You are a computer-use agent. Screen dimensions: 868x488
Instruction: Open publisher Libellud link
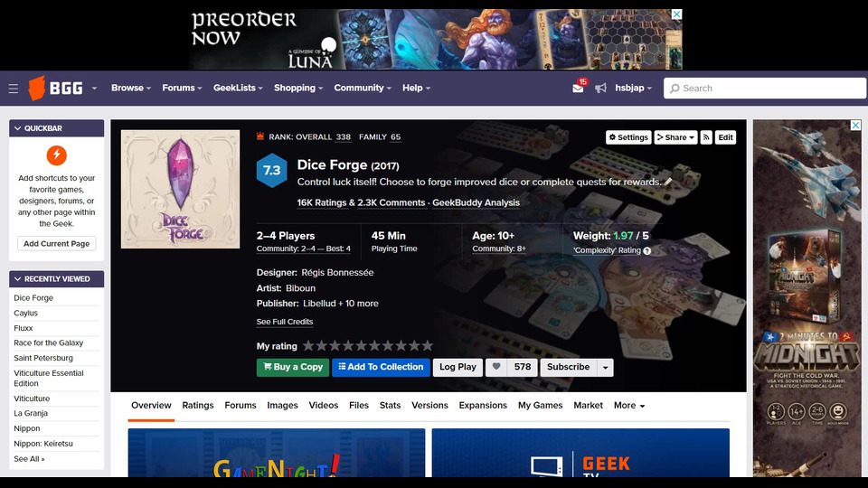click(319, 304)
